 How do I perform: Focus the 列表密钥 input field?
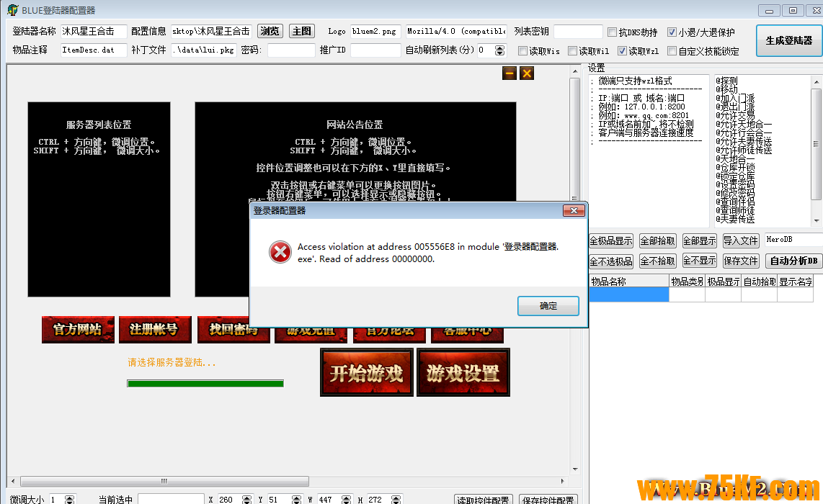[x=578, y=32]
